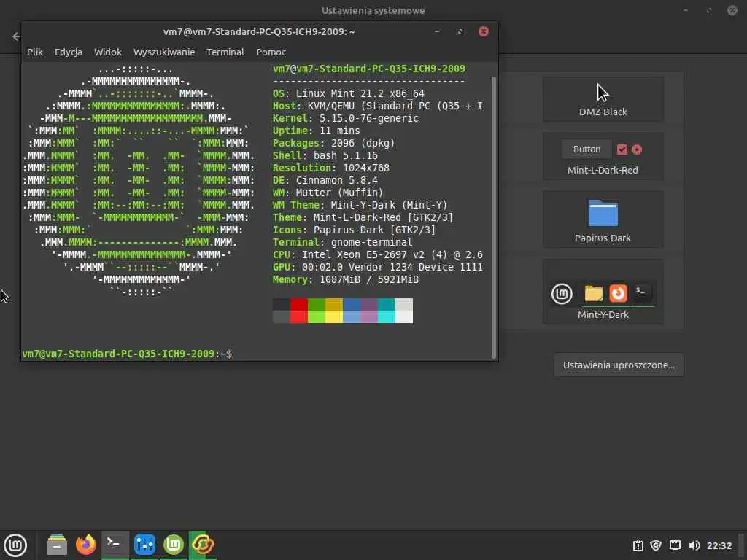Image resolution: width=747 pixels, height=560 pixels.
Task: Open the Terminal menu
Action: pos(225,52)
